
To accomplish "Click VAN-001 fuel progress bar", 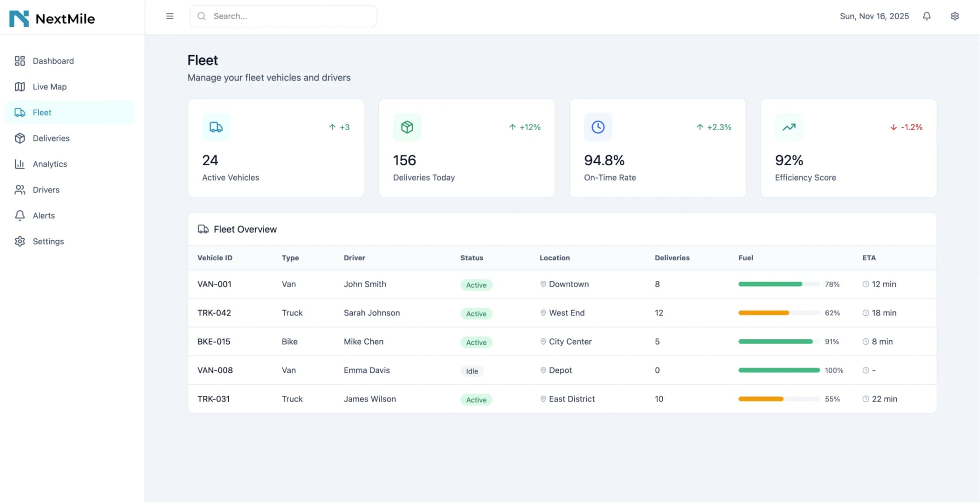I will pos(779,284).
